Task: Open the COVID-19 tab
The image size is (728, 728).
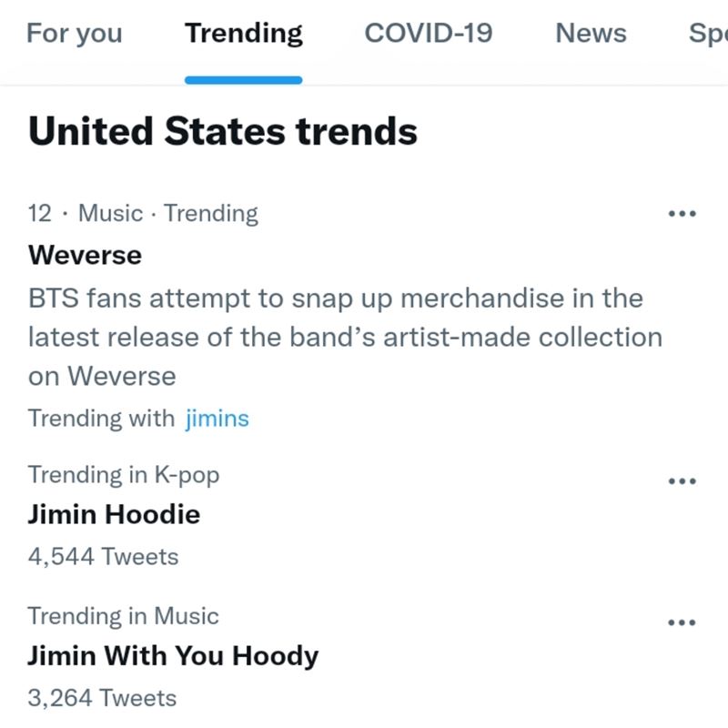Action: coord(428,34)
